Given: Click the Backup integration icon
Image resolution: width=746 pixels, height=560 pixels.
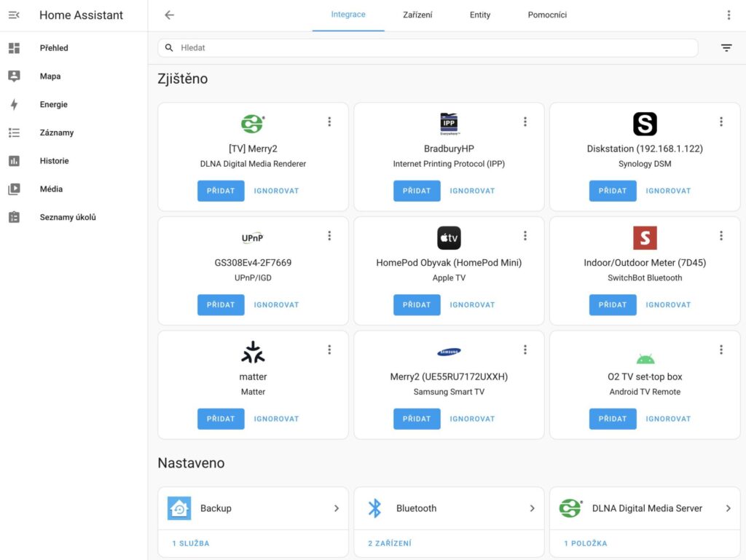Looking at the screenshot, I should pos(179,508).
